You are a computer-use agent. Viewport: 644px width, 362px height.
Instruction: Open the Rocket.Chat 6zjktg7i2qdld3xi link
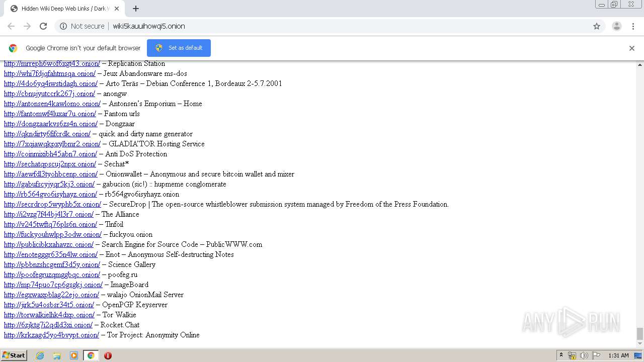(48, 325)
